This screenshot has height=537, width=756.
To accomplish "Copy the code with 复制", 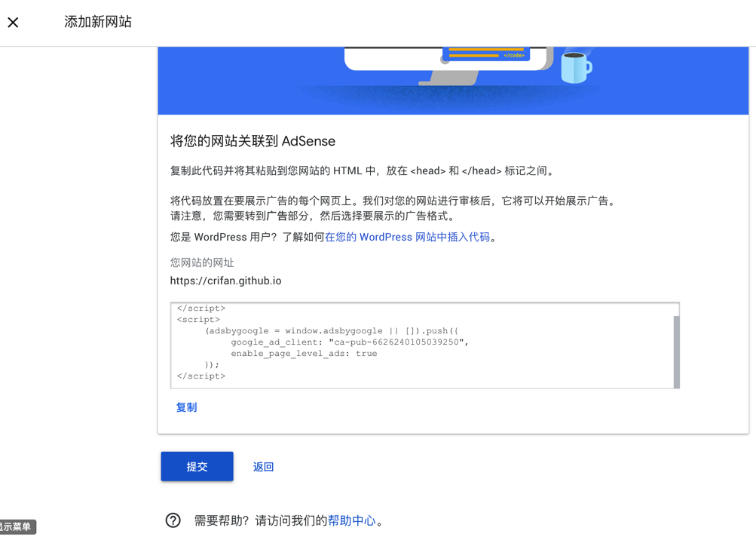I will (x=187, y=407).
